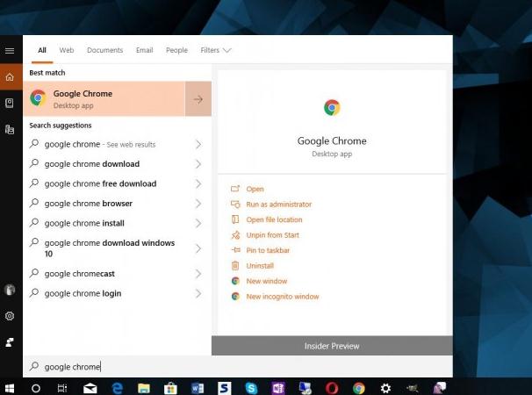Switch to the Web tab
The width and height of the screenshot is (532, 395).
click(67, 50)
